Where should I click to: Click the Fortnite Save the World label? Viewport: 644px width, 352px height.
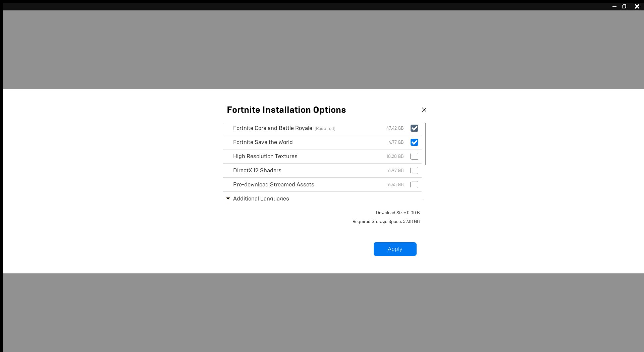tap(263, 142)
